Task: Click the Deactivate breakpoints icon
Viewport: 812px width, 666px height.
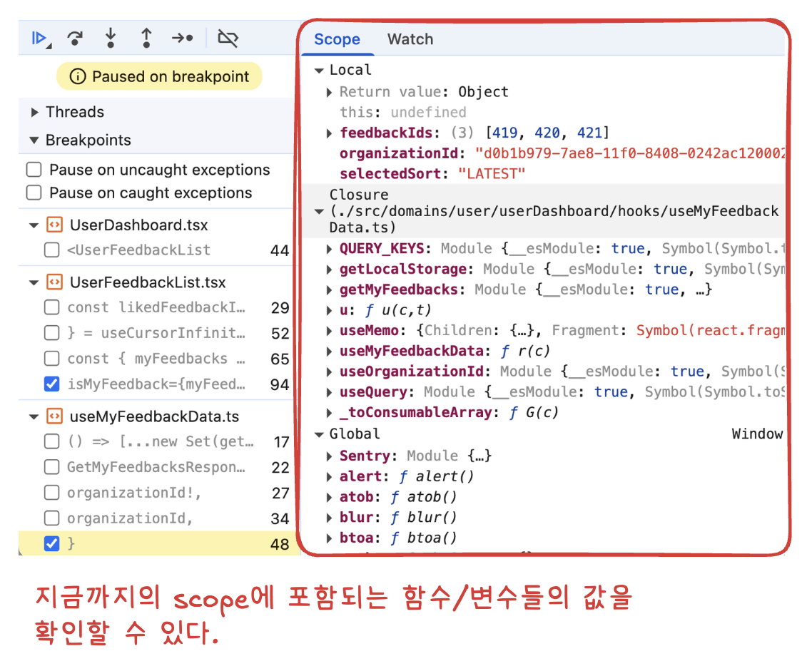Action: [x=228, y=39]
